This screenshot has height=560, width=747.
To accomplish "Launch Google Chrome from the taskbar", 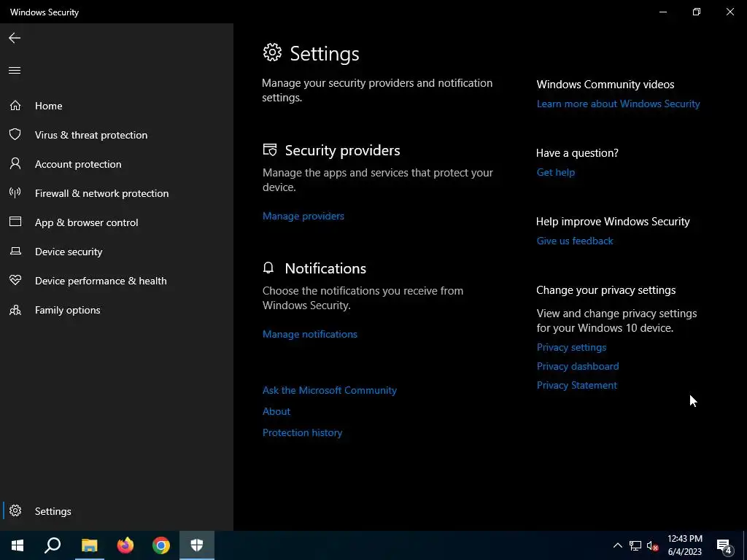I will pos(161,545).
